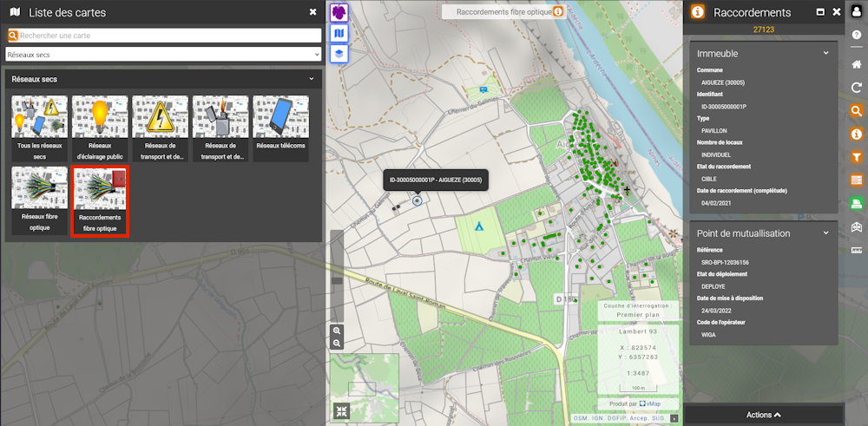The width and height of the screenshot is (868, 426).
Task: Click the layers stack button on map
Action: click(x=339, y=53)
